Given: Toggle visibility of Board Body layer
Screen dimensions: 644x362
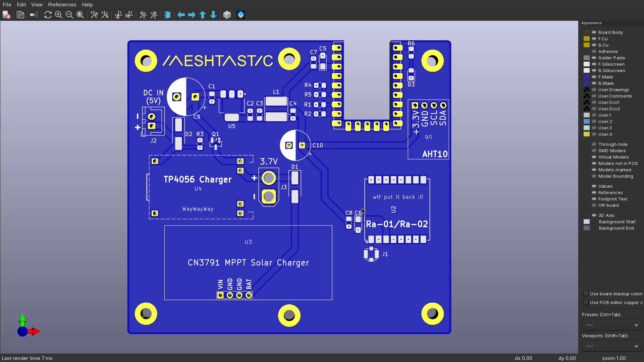Looking at the screenshot, I should pyautogui.click(x=594, y=32).
